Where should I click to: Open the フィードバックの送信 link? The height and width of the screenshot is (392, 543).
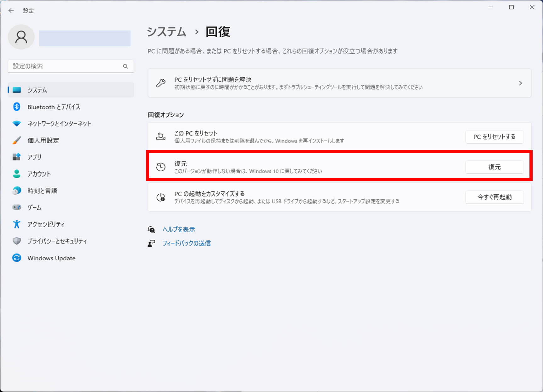[187, 243]
